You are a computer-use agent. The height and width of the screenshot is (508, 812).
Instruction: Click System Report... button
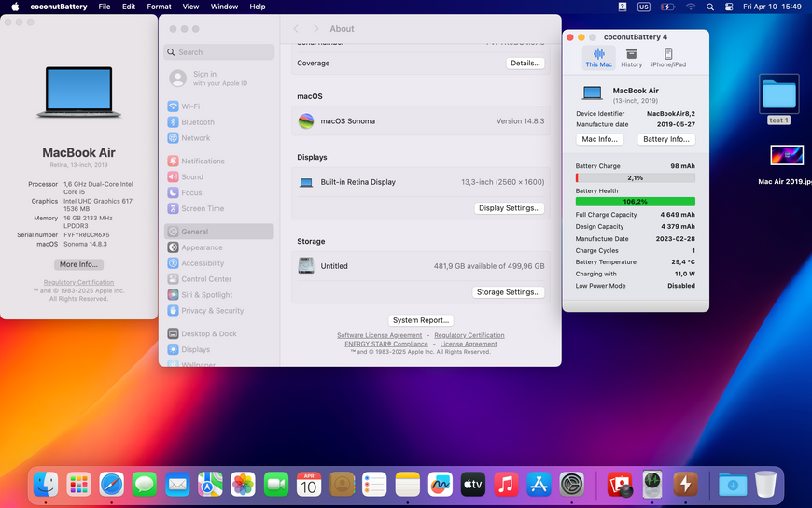[x=421, y=320]
